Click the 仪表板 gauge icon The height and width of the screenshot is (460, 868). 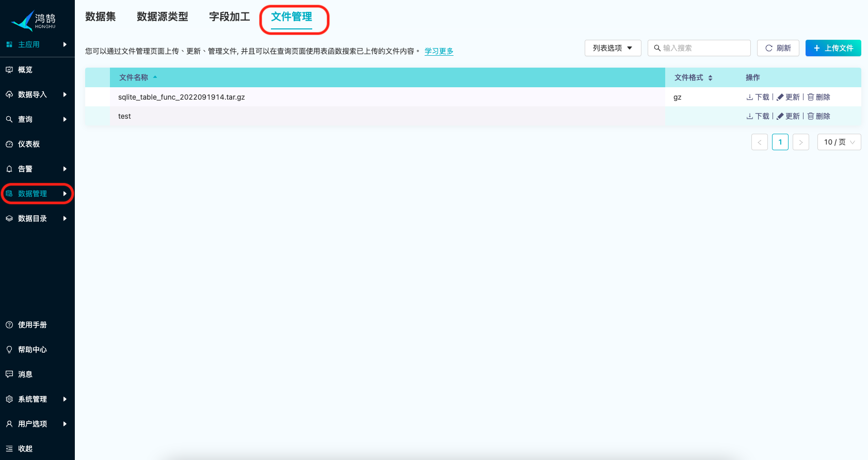pos(9,144)
